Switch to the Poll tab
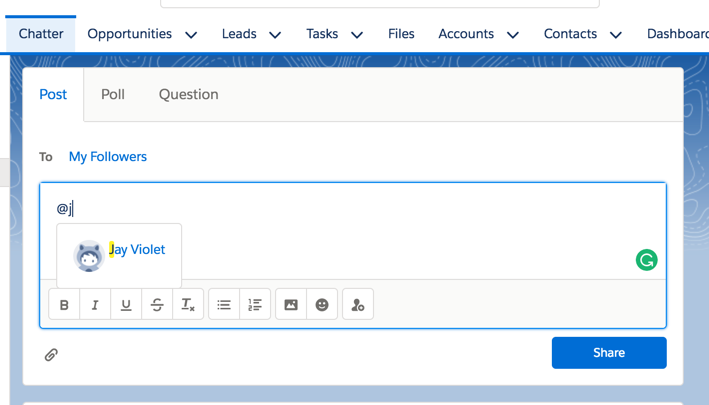This screenshot has height=405, width=709. click(113, 94)
